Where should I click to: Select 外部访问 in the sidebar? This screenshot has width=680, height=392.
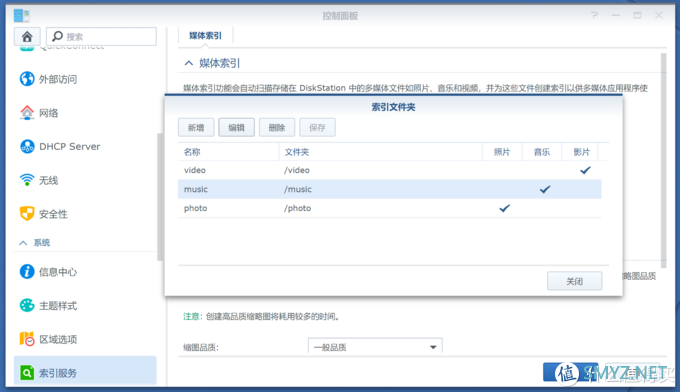[x=58, y=79]
